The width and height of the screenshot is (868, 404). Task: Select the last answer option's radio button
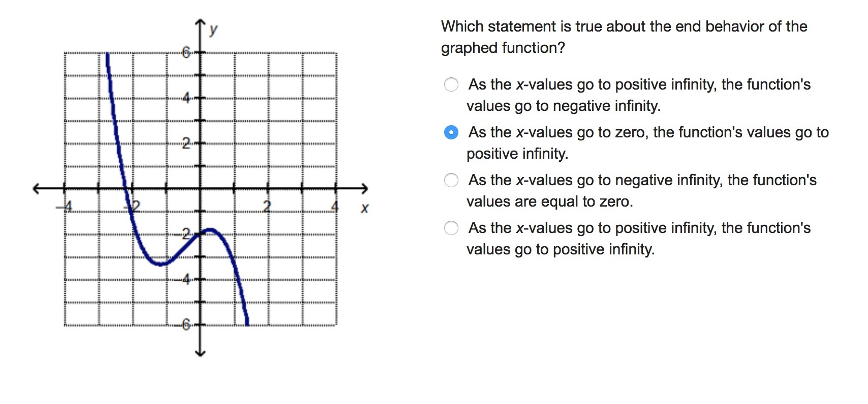pyautogui.click(x=451, y=228)
